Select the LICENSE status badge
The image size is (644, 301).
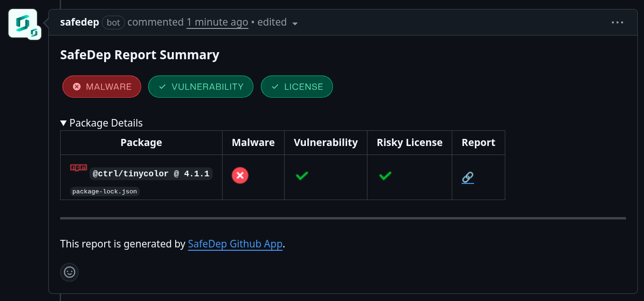click(x=296, y=86)
